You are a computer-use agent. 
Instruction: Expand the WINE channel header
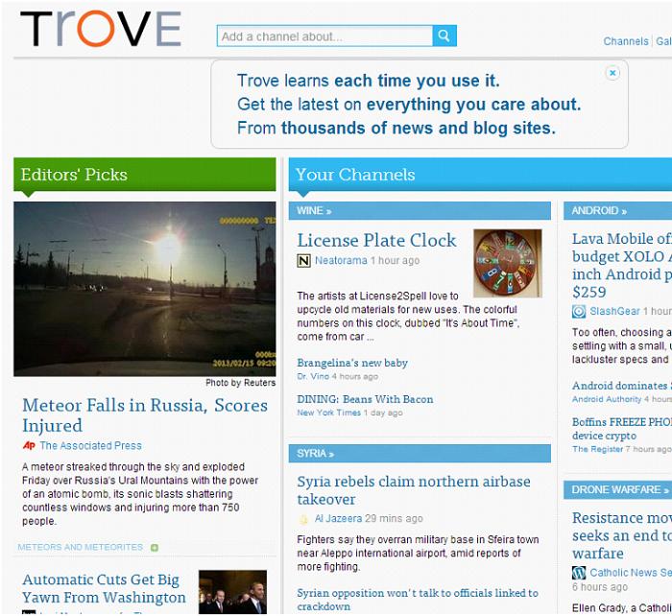(x=314, y=211)
